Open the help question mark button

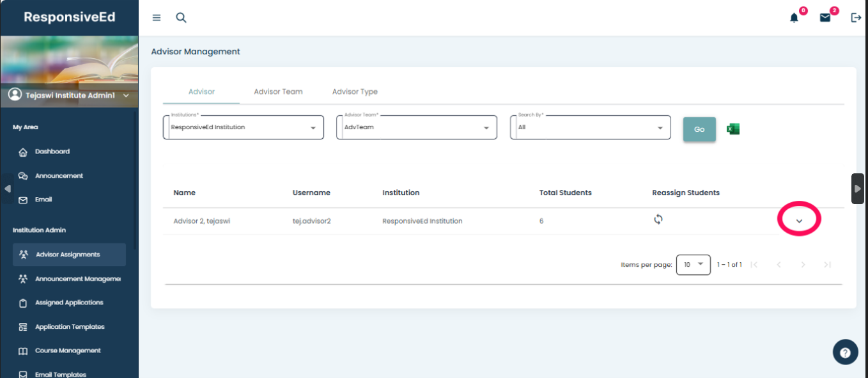845,352
